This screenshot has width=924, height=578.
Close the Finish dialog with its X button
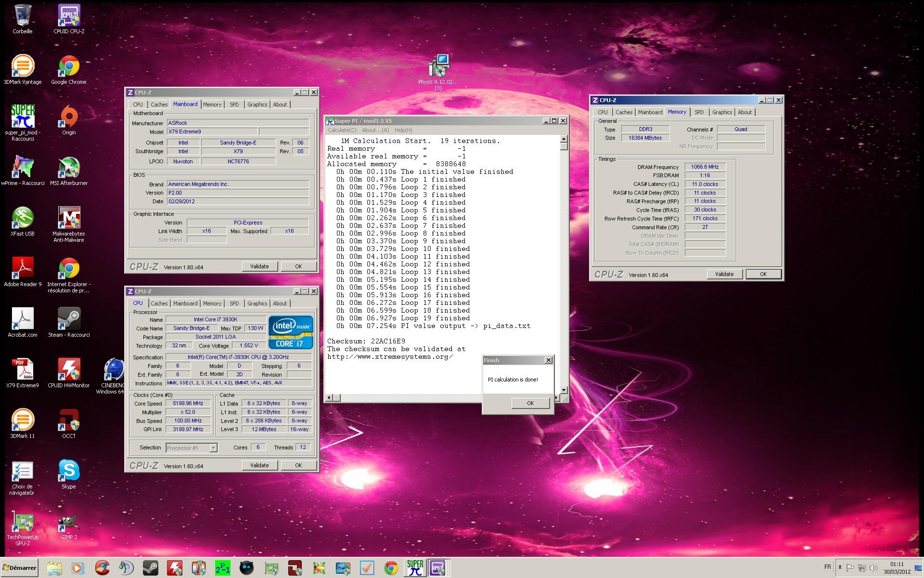coord(548,360)
